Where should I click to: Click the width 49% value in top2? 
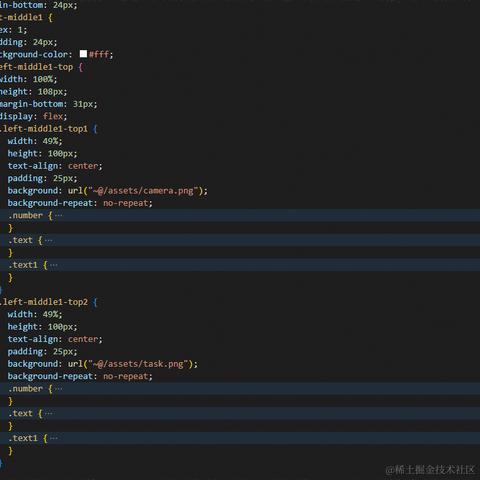point(50,314)
